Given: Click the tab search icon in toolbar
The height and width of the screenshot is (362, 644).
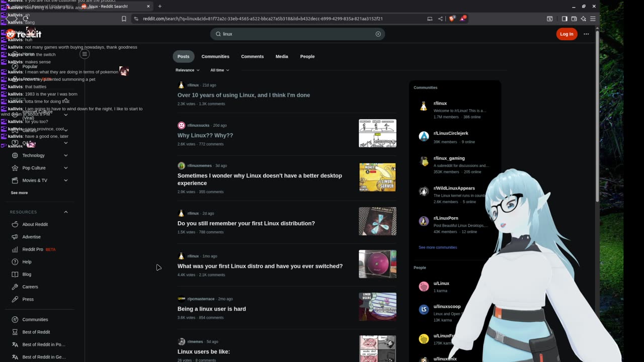Looking at the screenshot, I should (x=549, y=19).
